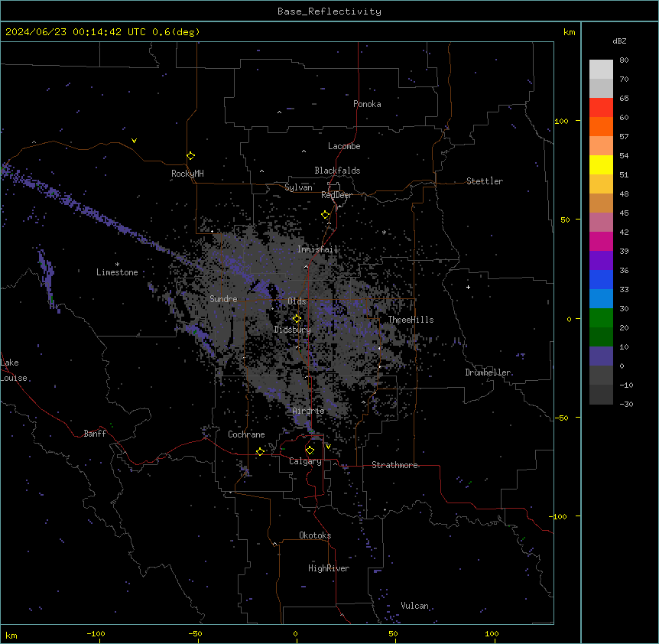Click the 50 tick on horizontal km axis
This screenshot has width=659, height=644.
393,633
